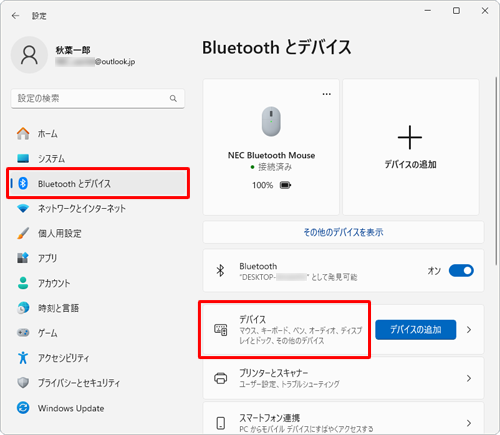Click デバイスの追加 text under plus tile
Image resolution: width=500 pixels, height=435 pixels.
tap(410, 164)
